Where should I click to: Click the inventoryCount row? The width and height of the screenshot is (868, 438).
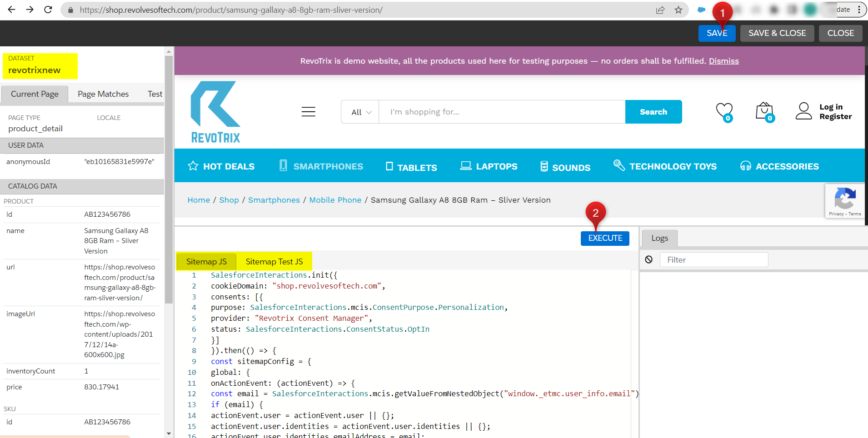[82, 371]
